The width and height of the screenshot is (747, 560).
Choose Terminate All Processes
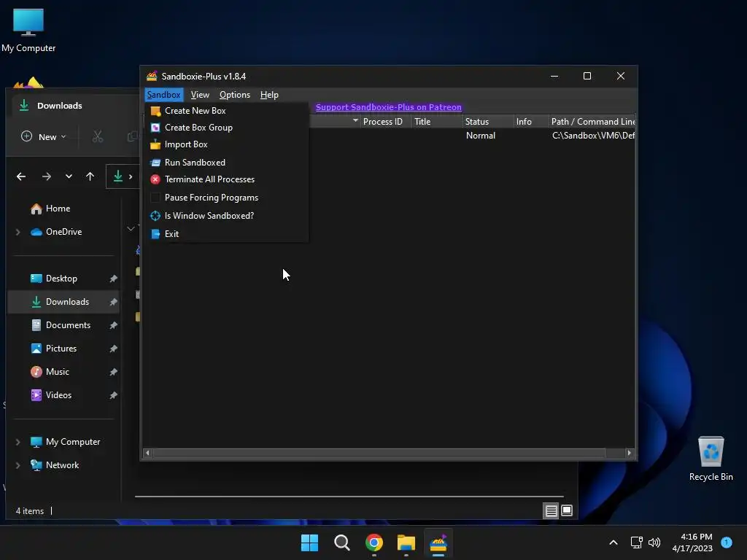point(227,179)
